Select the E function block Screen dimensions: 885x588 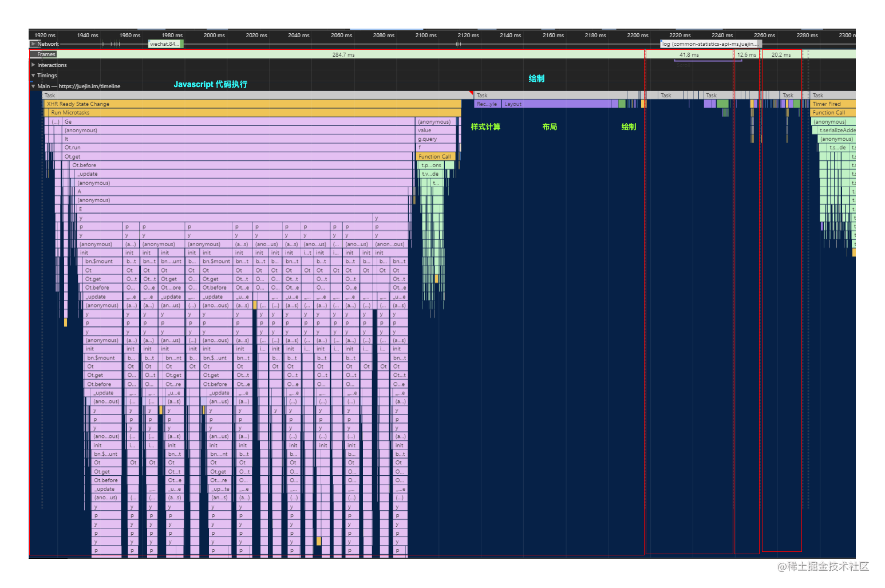[244, 210]
